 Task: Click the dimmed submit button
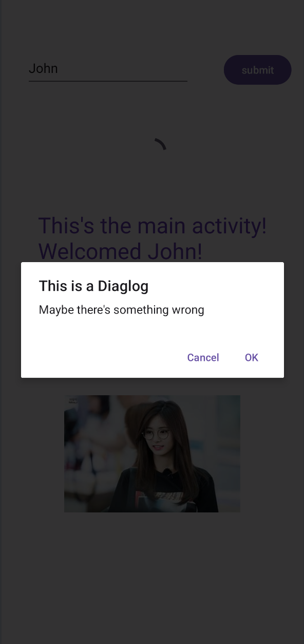pyautogui.click(x=258, y=70)
